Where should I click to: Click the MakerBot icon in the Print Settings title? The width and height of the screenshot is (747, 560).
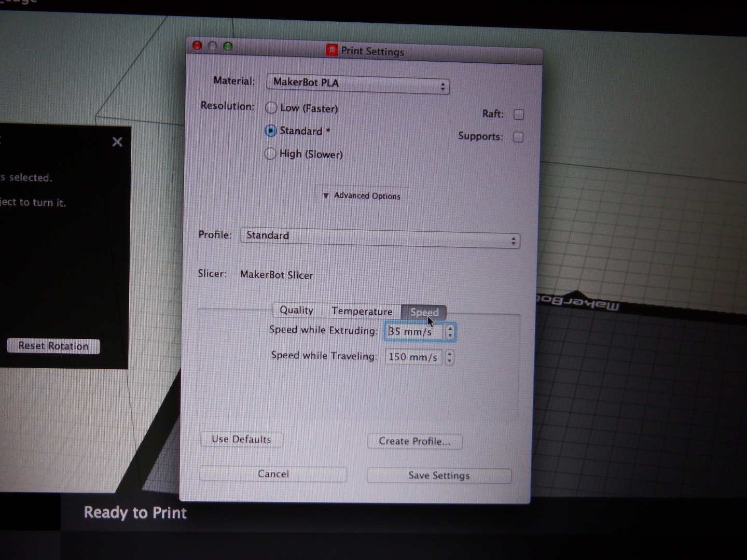point(331,50)
